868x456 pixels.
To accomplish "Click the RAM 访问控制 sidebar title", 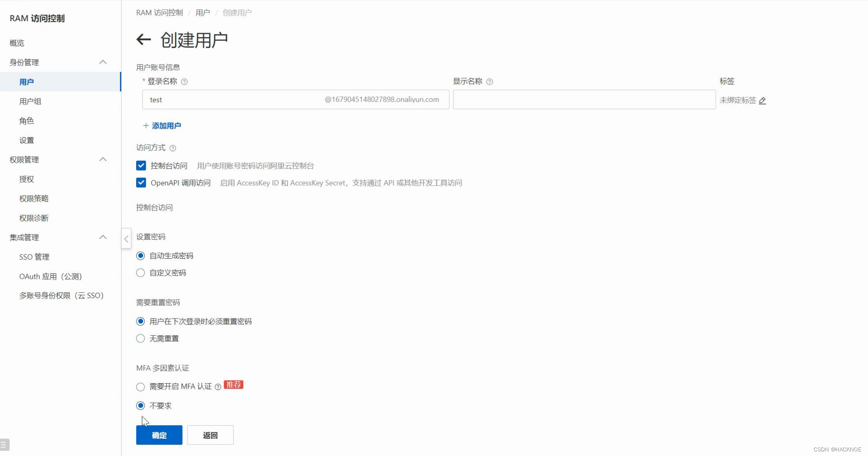I will click(37, 19).
